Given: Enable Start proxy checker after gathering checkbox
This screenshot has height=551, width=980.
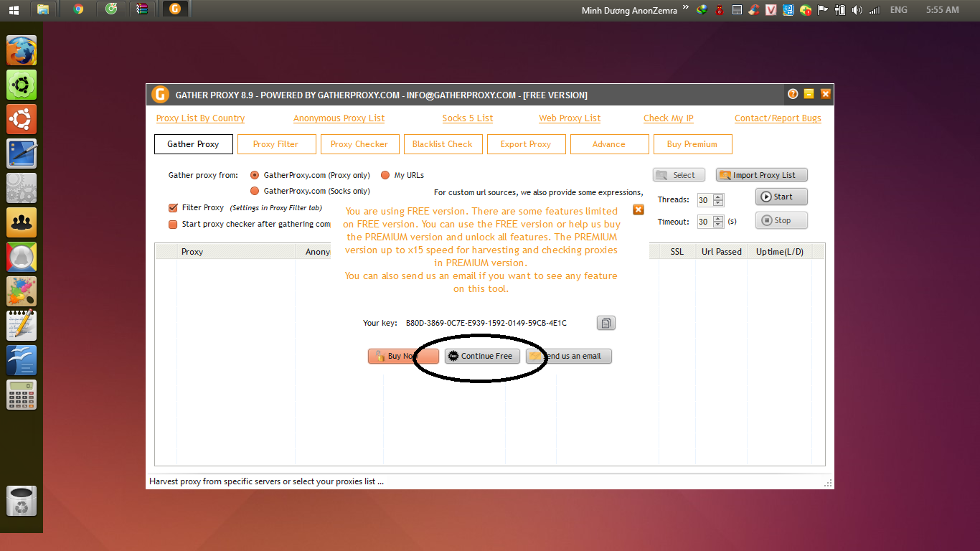Looking at the screenshot, I should (x=173, y=224).
